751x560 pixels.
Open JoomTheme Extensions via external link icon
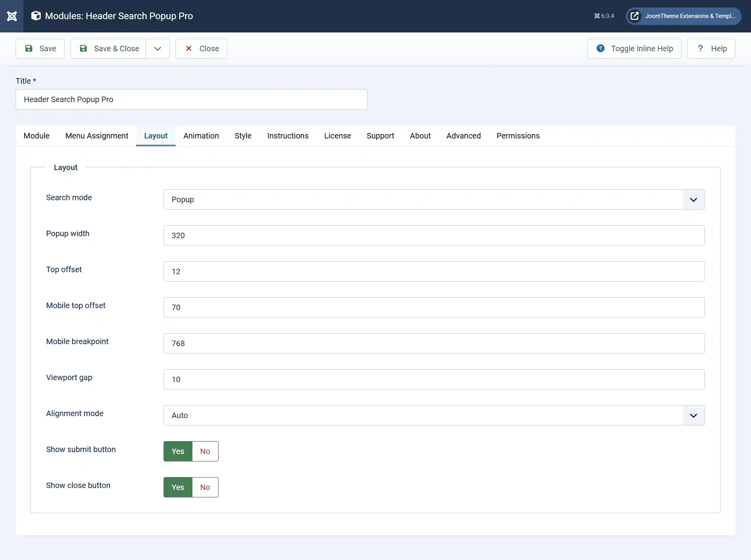pos(635,16)
